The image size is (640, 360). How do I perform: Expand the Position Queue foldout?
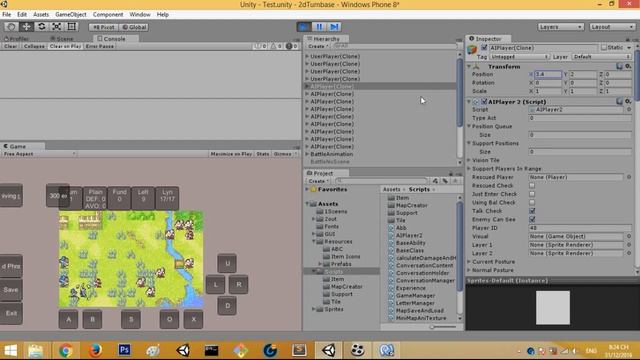[x=469, y=127]
